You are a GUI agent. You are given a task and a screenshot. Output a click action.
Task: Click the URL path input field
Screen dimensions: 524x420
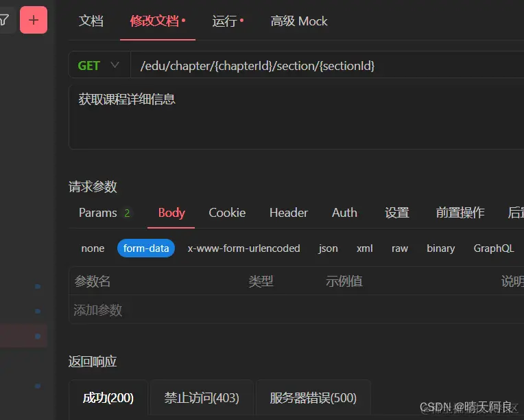327,66
